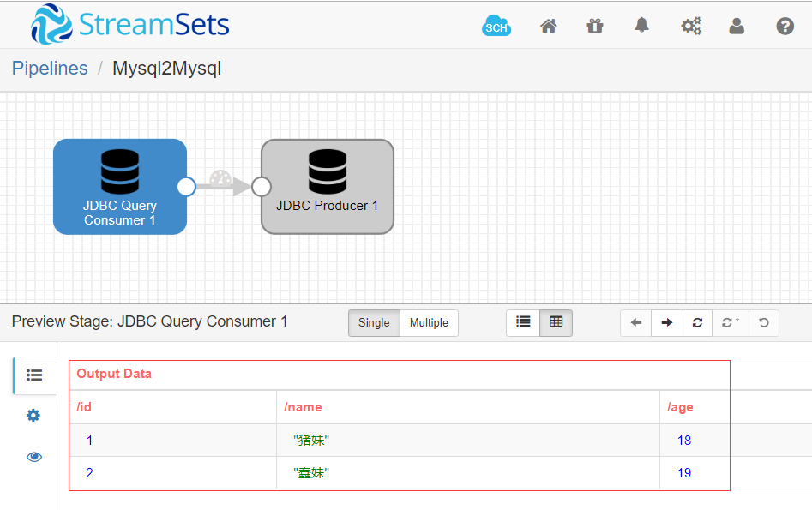The height and width of the screenshot is (510, 812).
Task: Open the gift/what's new icon
Action: [x=595, y=26]
